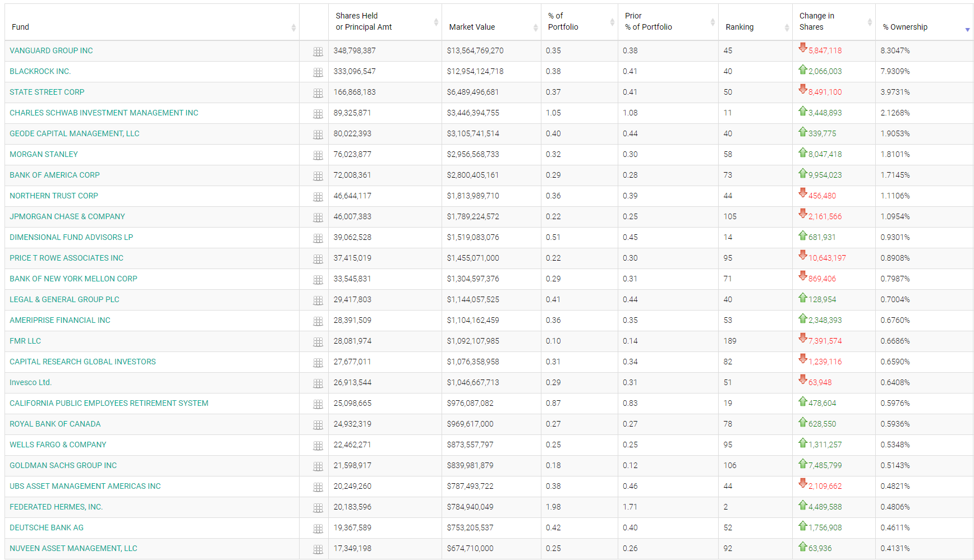Image resolution: width=974 pixels, height=560 pixels.
Task: Open ranking 11 link for Charles Schwab
Action: (x=728, y=113)
